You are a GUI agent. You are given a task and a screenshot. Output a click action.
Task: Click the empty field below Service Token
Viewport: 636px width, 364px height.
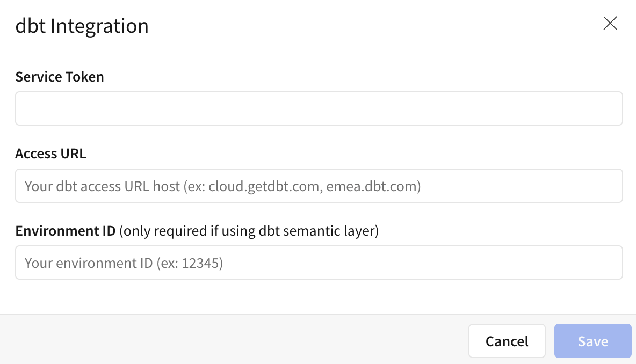coord(319,108)
